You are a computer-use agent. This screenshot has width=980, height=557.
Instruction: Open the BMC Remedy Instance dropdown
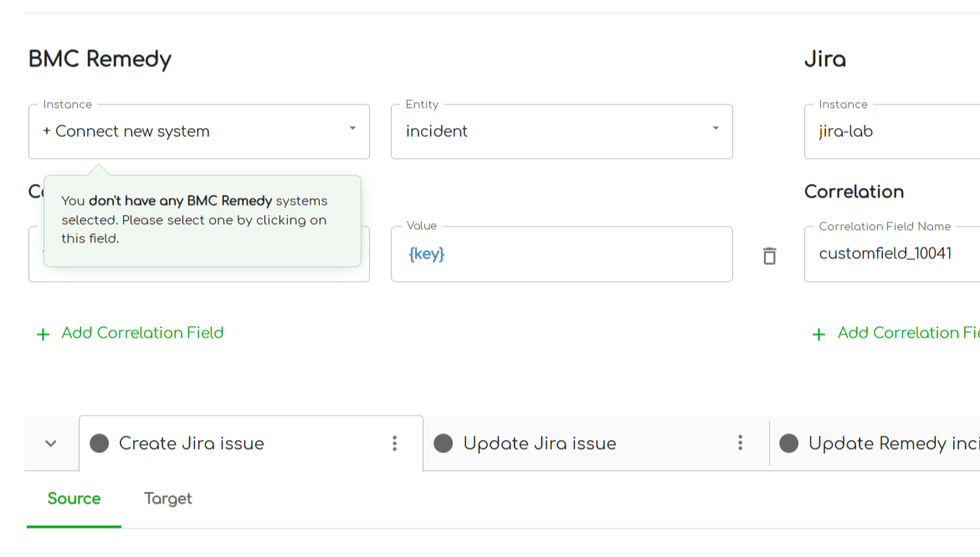(198, 131)
